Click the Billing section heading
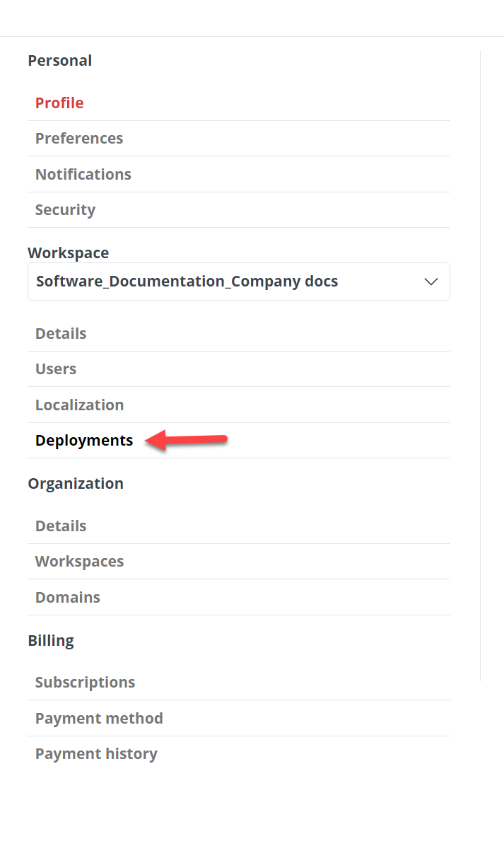This screenshot has height=863, width=504. click(x=51, y=641)
